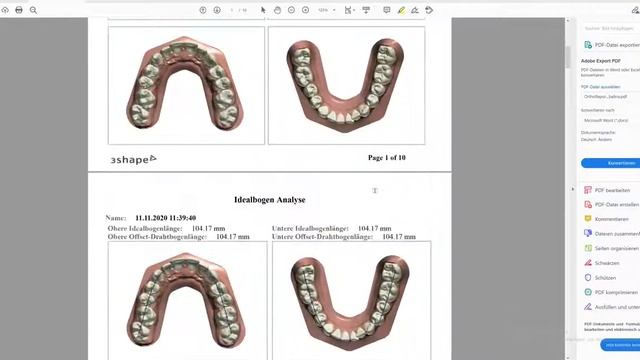Click the 'Page 1 of 10' footer text
This screenshot has height=360, width=640.
coord(387,158)
